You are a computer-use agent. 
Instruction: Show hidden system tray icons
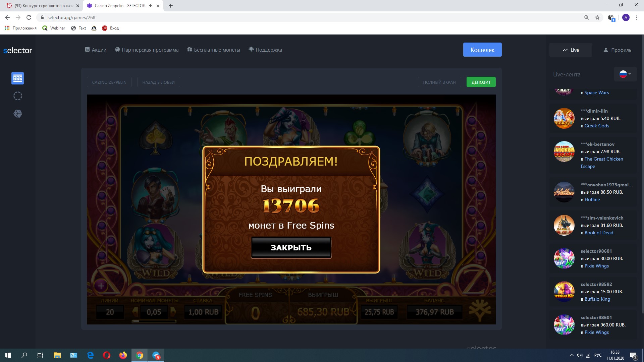click(x=572, y=355)
